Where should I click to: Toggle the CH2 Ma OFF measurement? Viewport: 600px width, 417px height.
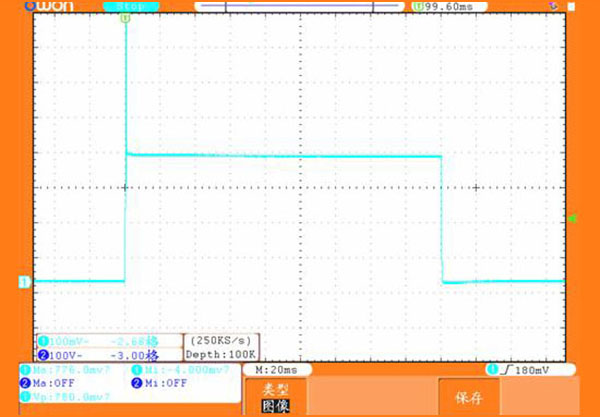pos(58,382)
